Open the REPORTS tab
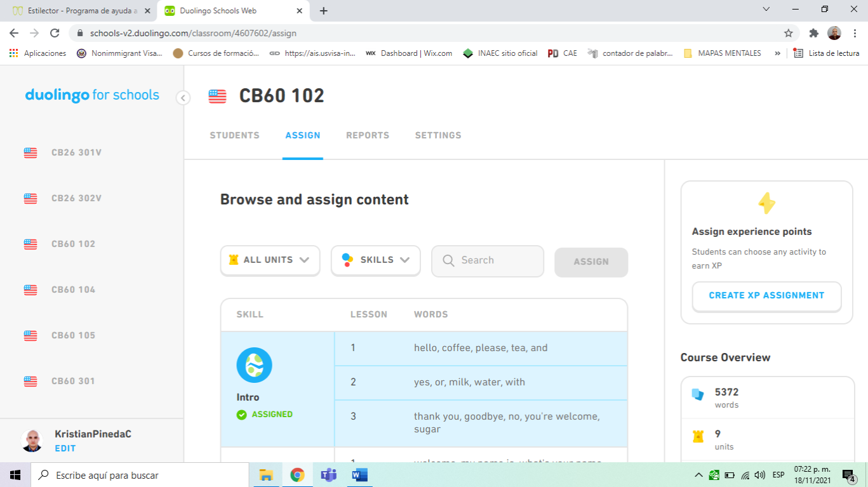The image size is (868, 487). coord(367,135)
